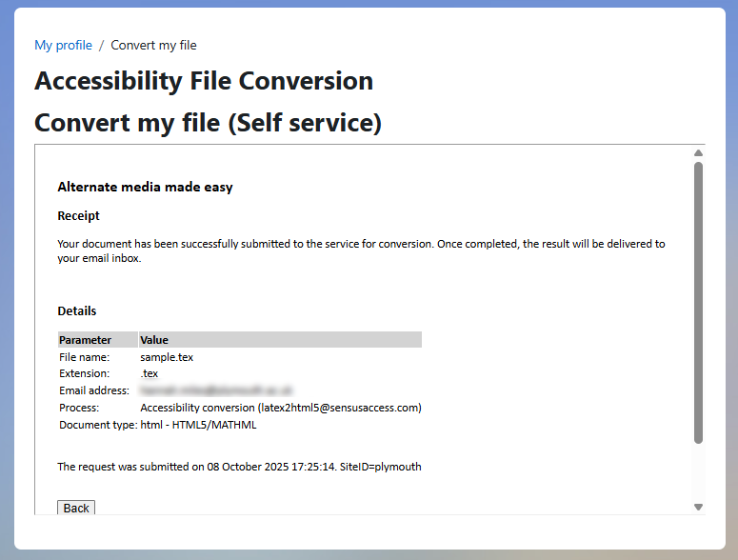This screenshot has height=560, width=738.
Task: Click the scrollbar down arrow
Action: point(698,507)
